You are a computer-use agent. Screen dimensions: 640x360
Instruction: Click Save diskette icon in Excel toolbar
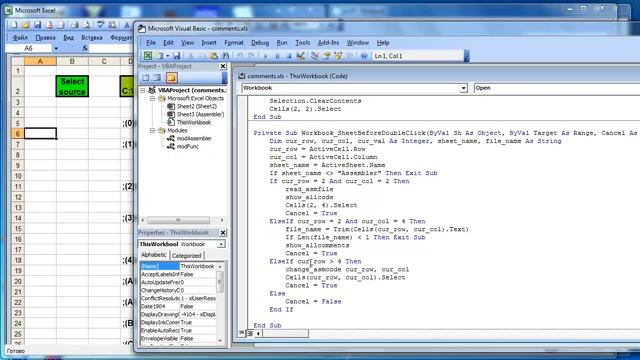tap(38, 25)
